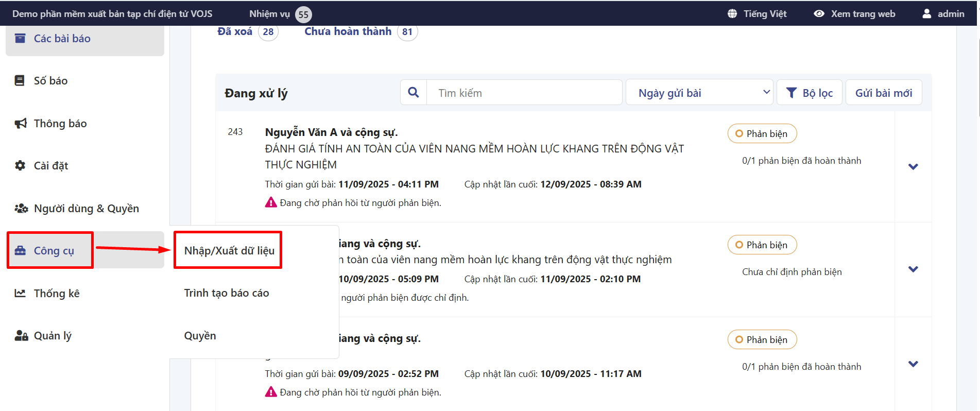
Task: Expand the third submission's chevron arrow
Action: [913, 364]
